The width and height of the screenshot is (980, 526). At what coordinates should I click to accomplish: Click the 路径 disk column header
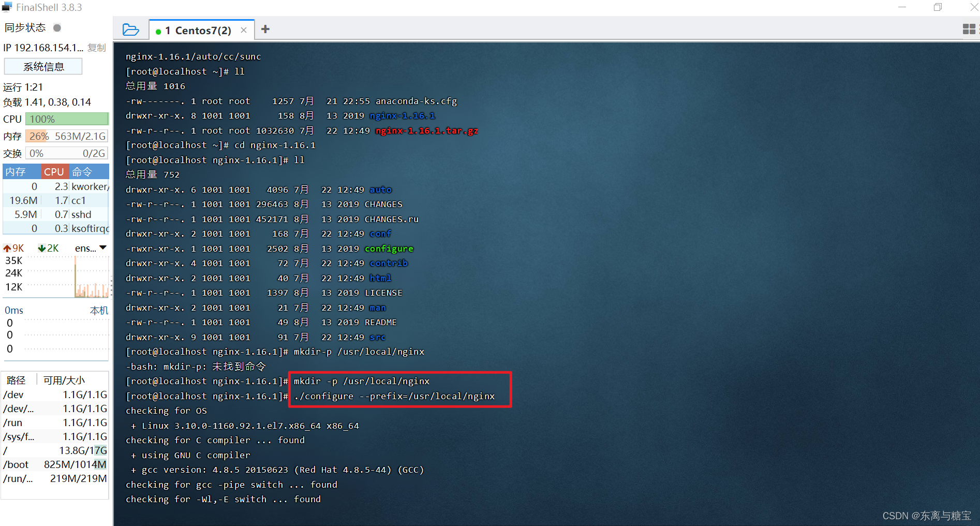(x=16, y=380)
